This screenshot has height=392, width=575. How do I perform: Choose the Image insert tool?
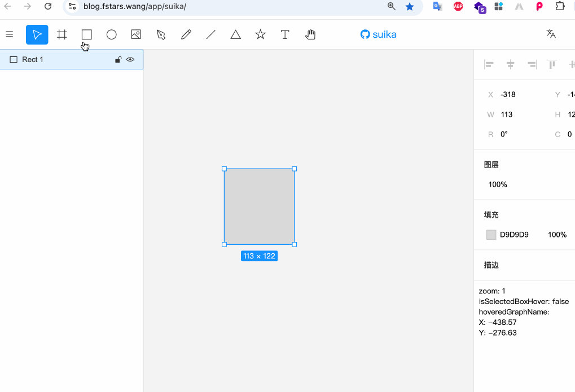click(136, 34)
